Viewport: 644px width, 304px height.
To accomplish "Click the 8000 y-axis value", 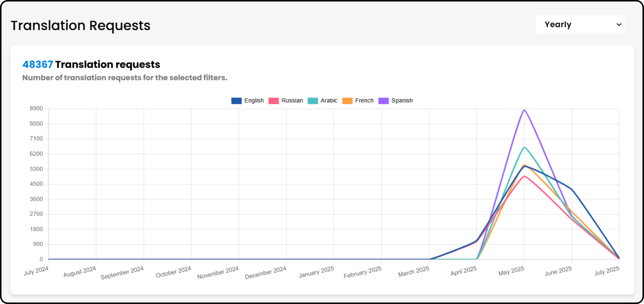I will click(x=36, y=124).
